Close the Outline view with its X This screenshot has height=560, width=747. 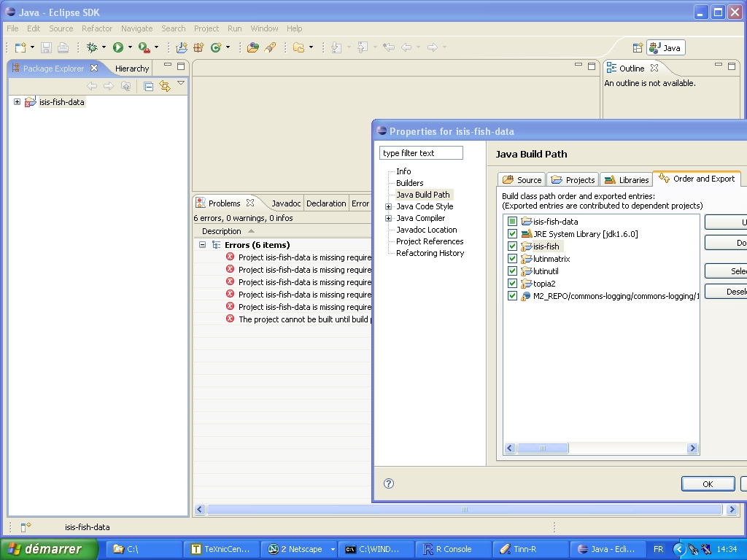pos(654,68)
